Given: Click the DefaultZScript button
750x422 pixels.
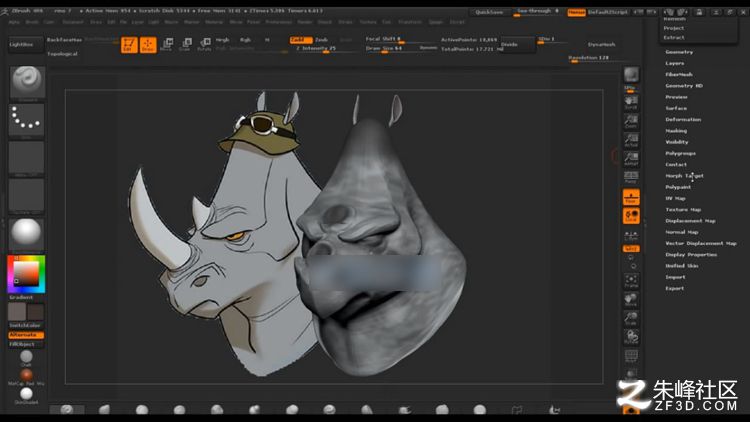Looking at the screenshot, I should (607, 12).
